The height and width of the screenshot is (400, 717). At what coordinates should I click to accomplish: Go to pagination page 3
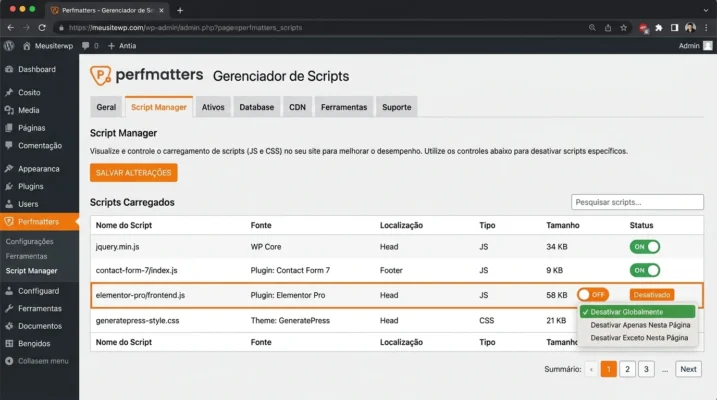click(646, 369)
